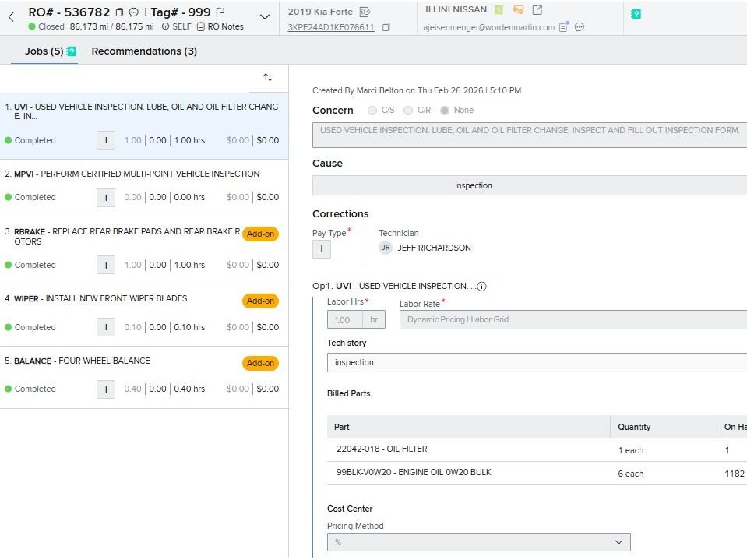The image size is (747, 560).
Task: Switch to the Recommendations (3) tab
Action: pyautogui.click(x=144, y=51)
